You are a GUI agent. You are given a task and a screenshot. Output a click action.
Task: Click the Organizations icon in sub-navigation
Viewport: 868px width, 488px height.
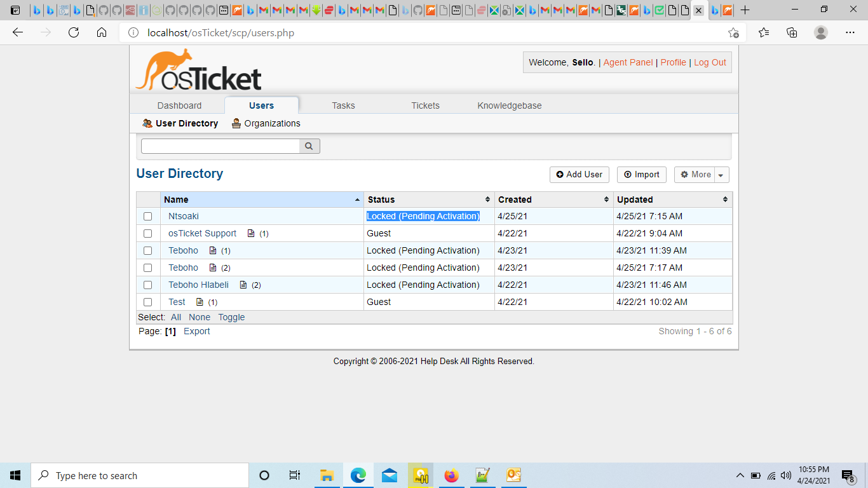click(236, 123)
